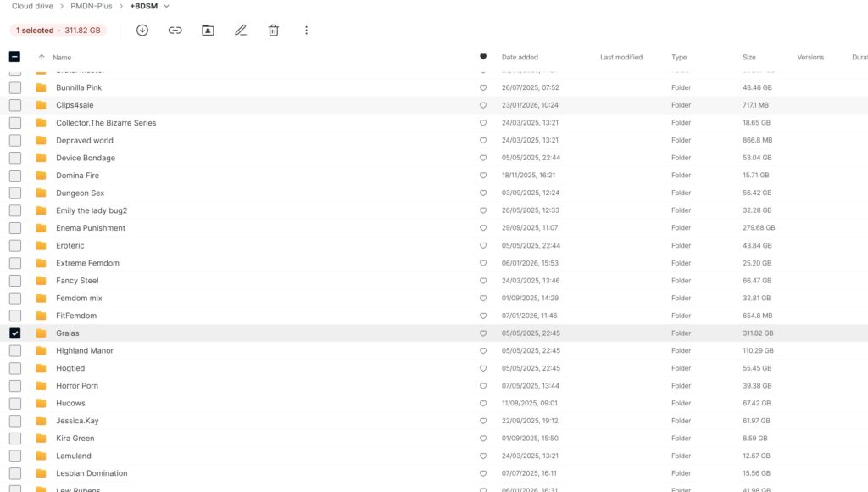Sort the list by Date added

pos(520,58)
